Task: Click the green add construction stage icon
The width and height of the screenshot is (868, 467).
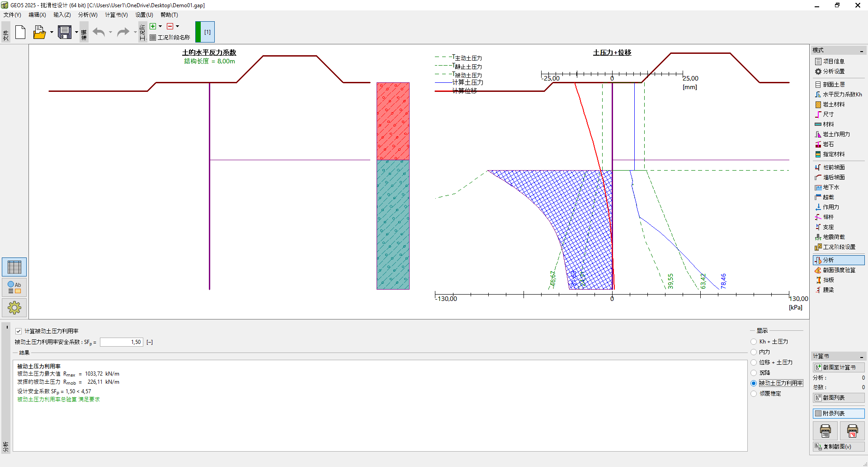Action: tap(153, 26)
